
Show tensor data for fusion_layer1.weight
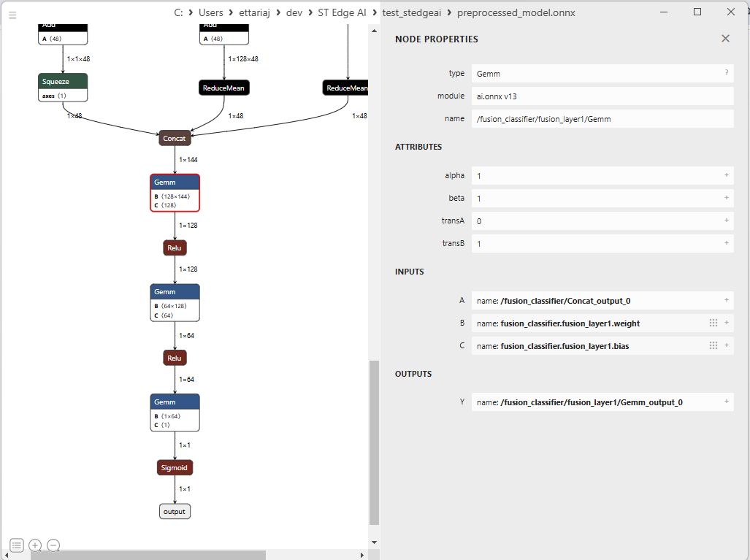click(x=713, y=323)
